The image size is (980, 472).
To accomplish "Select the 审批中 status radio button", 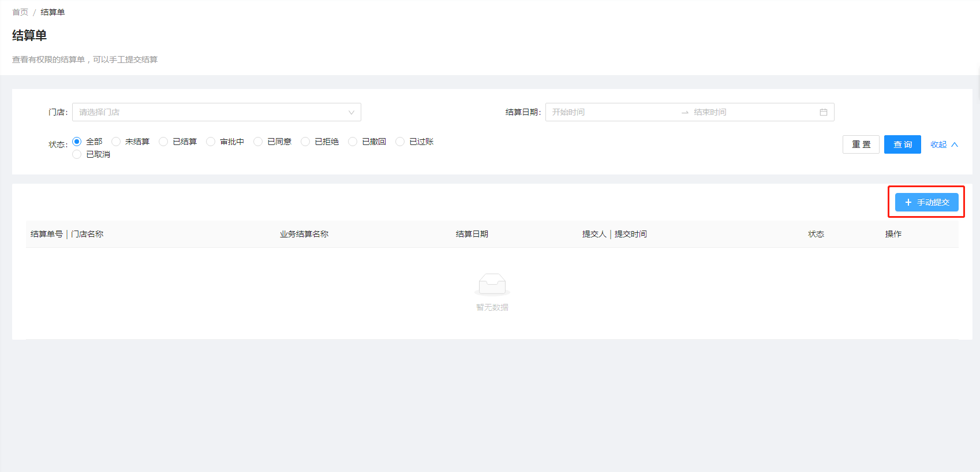I will click(211, 142).
